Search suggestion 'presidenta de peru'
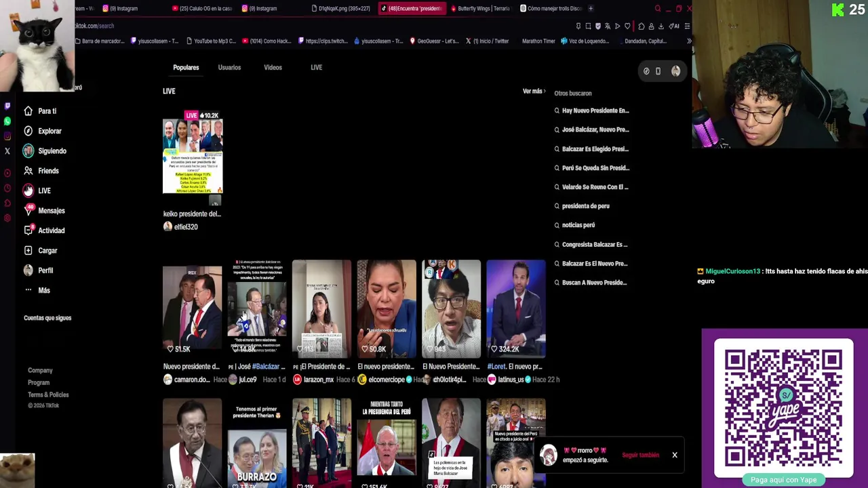The height and width of the screenshot is (488, 868). (x=586, y=206)
